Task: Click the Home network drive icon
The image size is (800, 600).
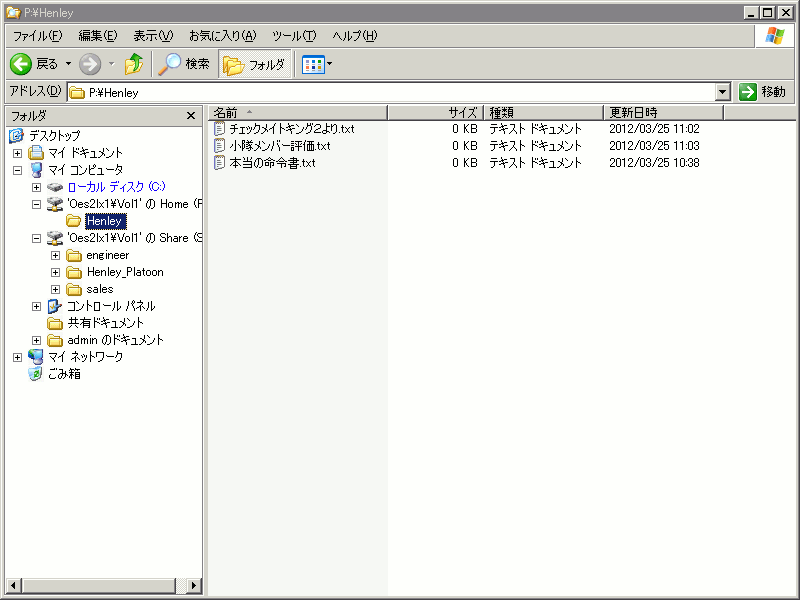Action: (55, 204)
